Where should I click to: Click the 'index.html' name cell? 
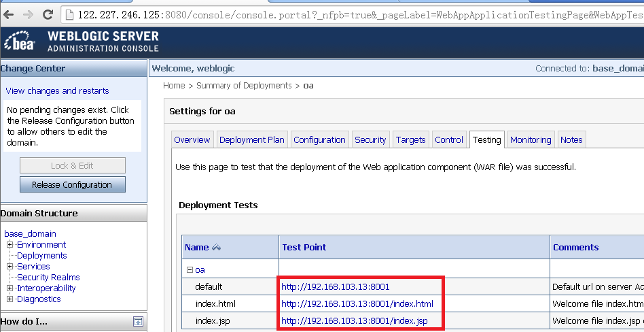click(215, 304)
